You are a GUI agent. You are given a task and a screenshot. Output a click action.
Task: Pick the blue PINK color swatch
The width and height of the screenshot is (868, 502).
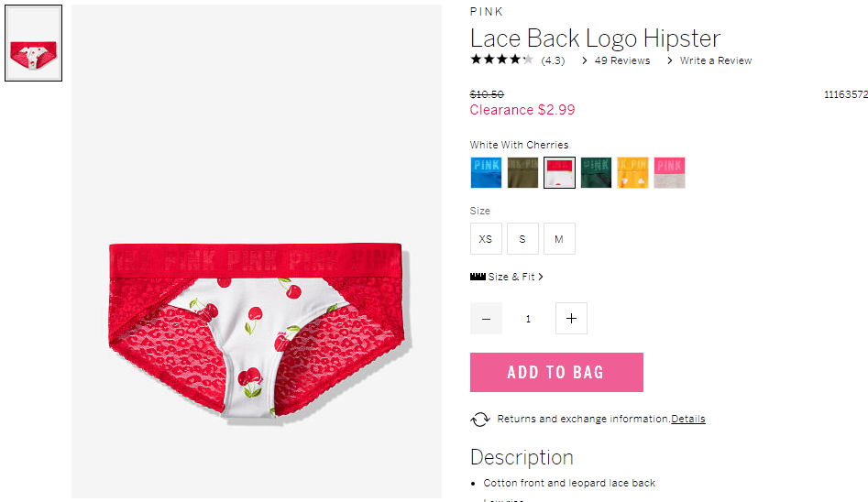[486, 173]
